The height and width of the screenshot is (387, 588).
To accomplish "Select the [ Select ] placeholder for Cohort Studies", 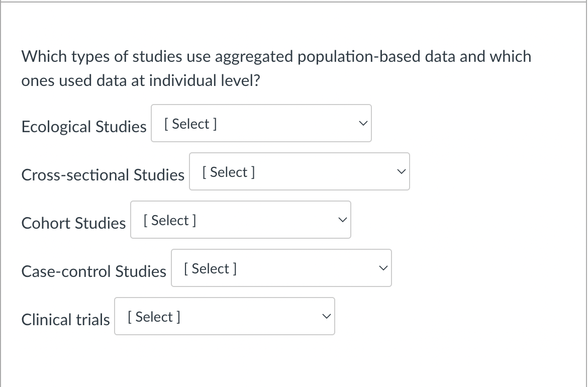I will tap(169, 220).
